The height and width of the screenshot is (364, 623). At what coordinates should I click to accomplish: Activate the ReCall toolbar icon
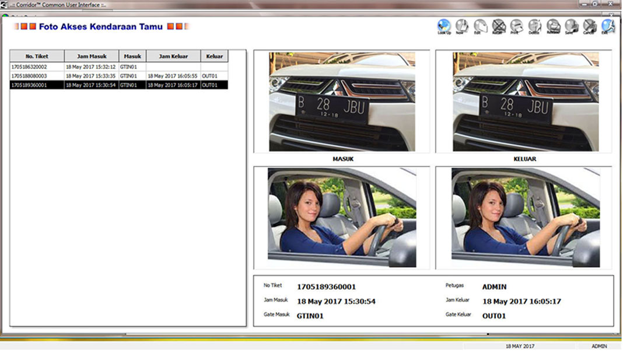click(x=499, y=26)
